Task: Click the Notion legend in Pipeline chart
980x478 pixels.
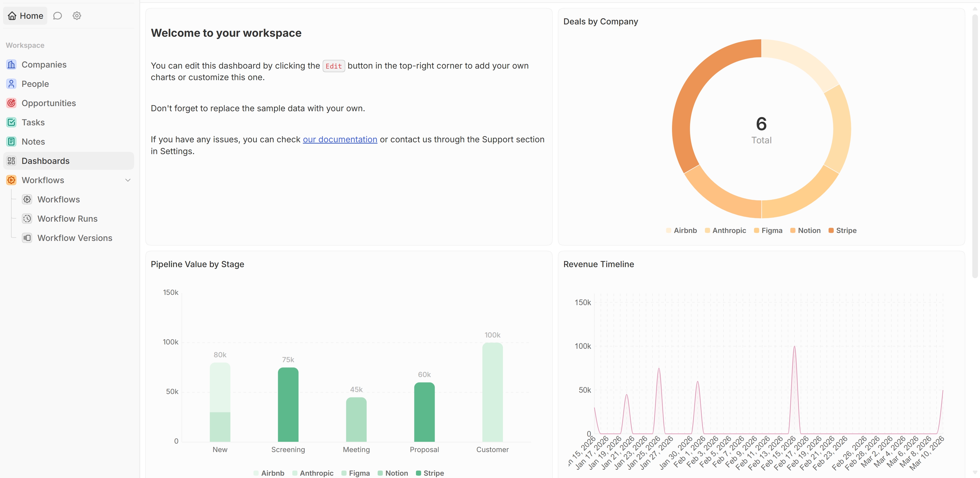Action: coord(393,473)
